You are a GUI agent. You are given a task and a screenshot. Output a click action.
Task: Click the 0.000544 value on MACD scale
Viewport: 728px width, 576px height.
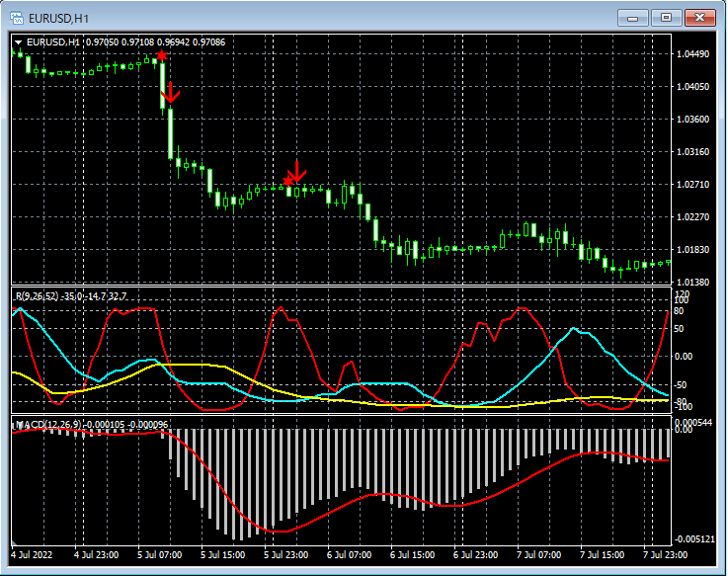coord(693,423)
